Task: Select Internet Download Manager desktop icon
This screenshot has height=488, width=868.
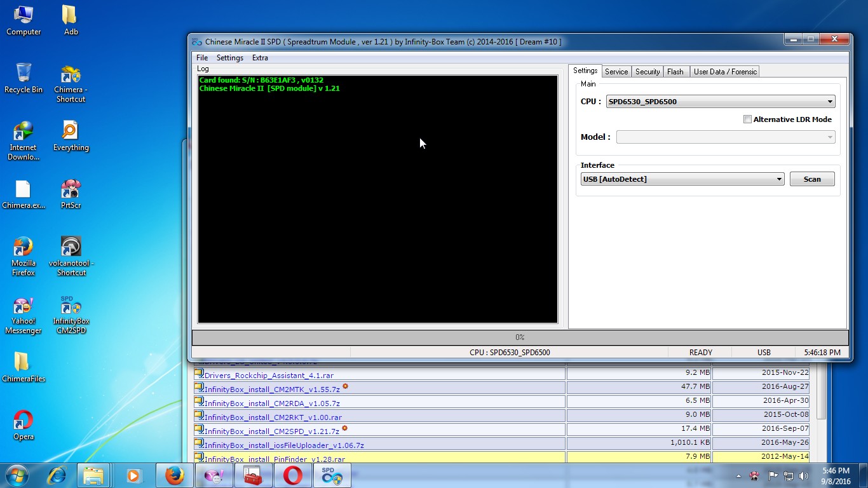Action: 24,141
